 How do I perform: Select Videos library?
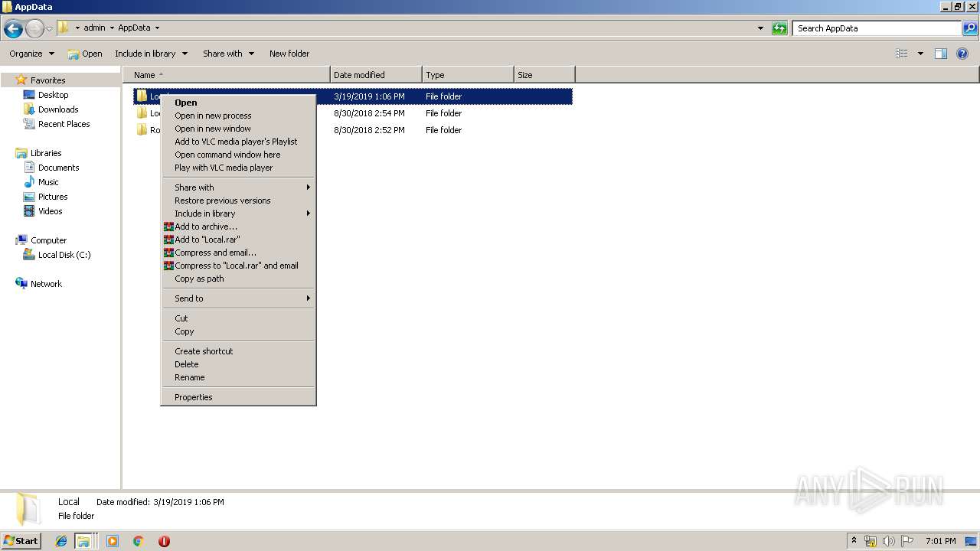[50, 211]
